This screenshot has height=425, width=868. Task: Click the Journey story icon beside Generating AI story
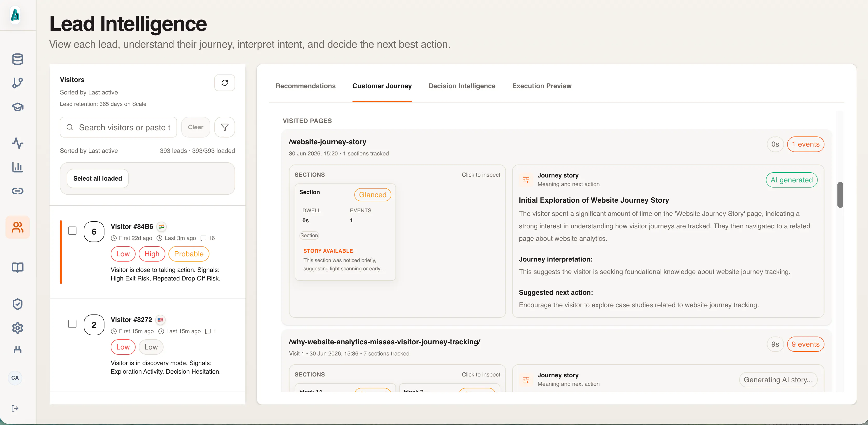coord(526,380)
